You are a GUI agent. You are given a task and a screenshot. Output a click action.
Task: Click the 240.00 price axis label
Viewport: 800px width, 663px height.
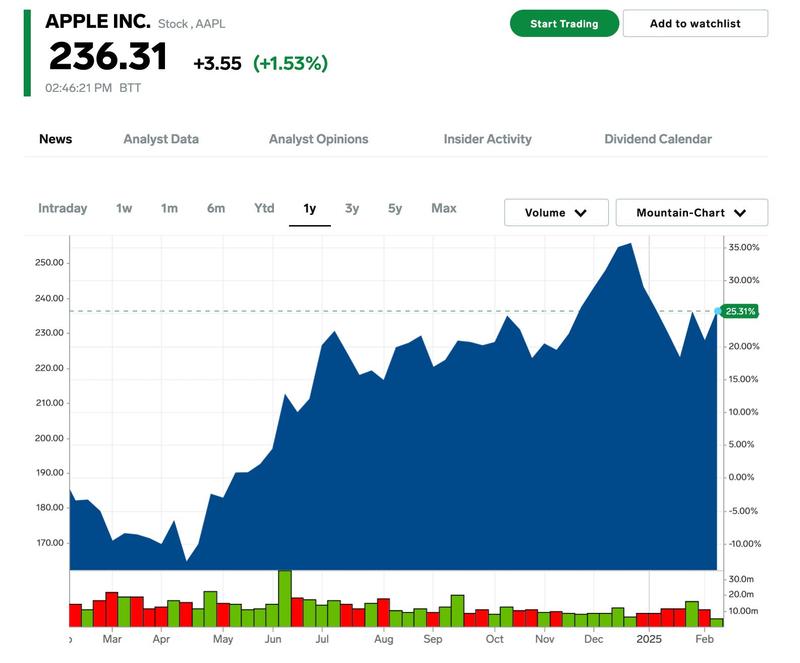click(x=49, y=298)
